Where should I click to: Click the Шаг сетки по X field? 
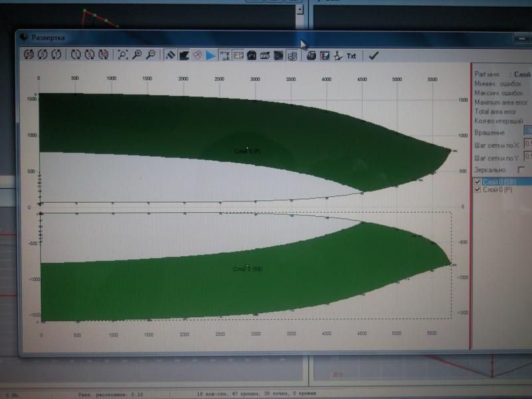pyautogui.click(x=527, y=144)
